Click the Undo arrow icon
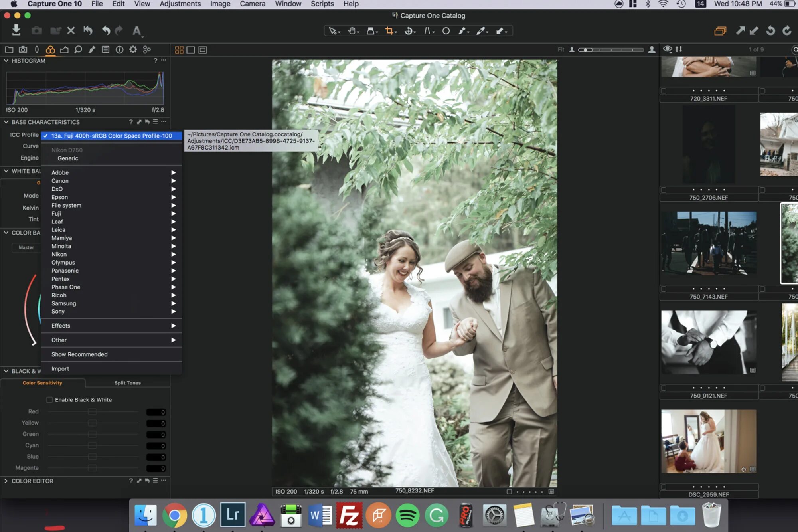 click(106, 30)
